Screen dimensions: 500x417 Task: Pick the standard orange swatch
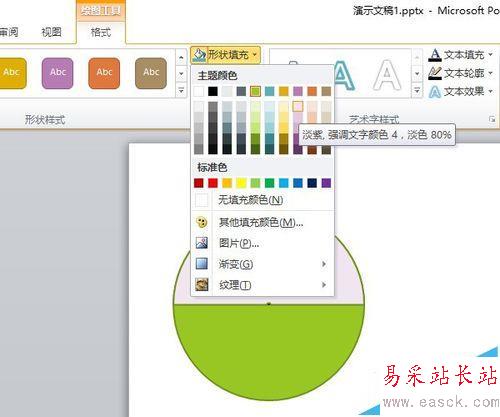[227, 183]
